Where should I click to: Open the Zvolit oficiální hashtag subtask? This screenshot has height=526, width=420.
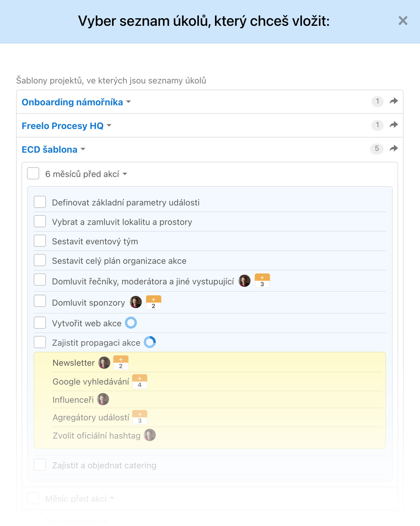(x=97, y=436)
